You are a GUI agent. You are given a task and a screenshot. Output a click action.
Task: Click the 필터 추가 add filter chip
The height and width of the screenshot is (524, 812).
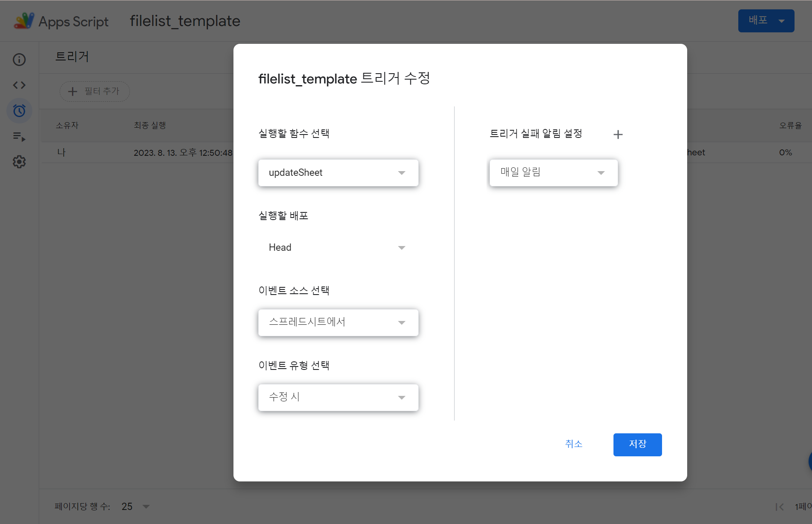[x=94, y=92]
